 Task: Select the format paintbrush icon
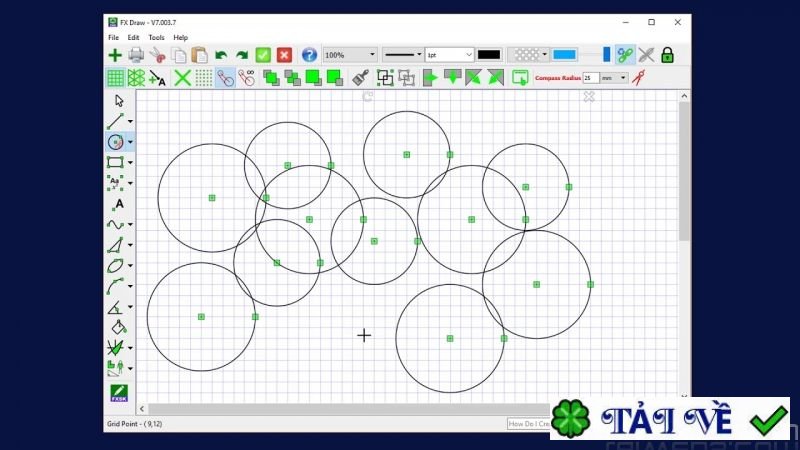pos(360,78)
